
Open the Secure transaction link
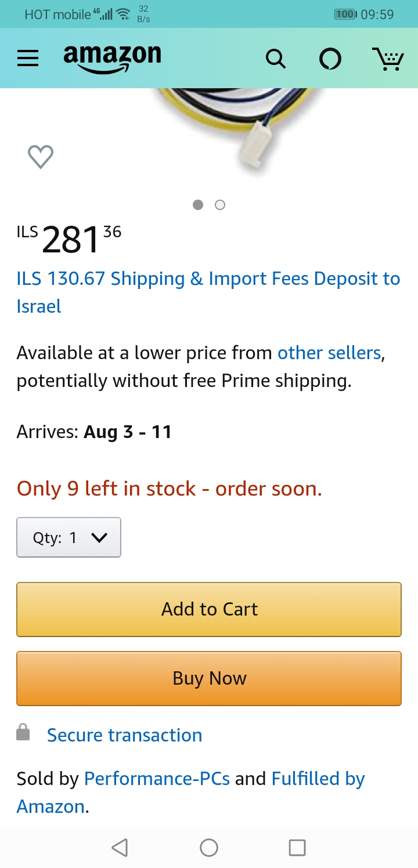124,735
